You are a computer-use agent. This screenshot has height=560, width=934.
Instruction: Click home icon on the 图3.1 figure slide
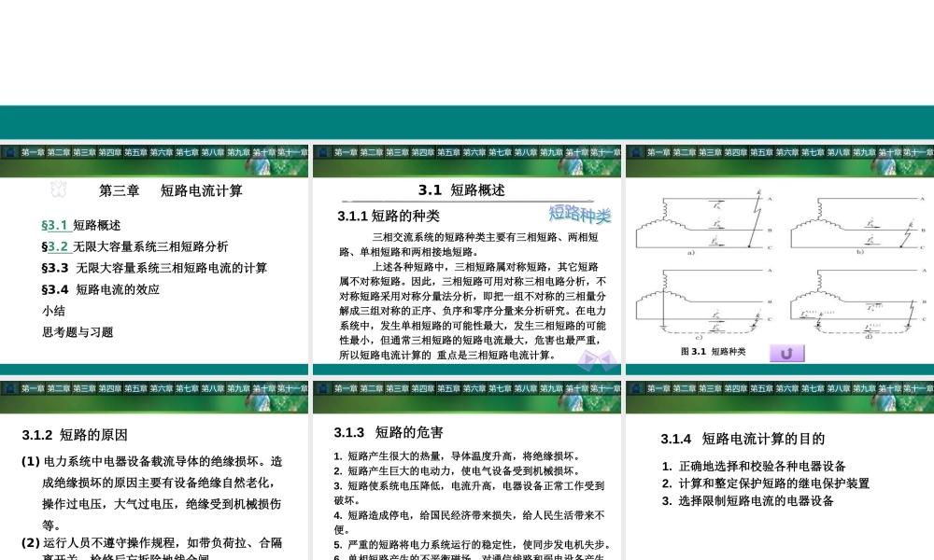(635, 153)
